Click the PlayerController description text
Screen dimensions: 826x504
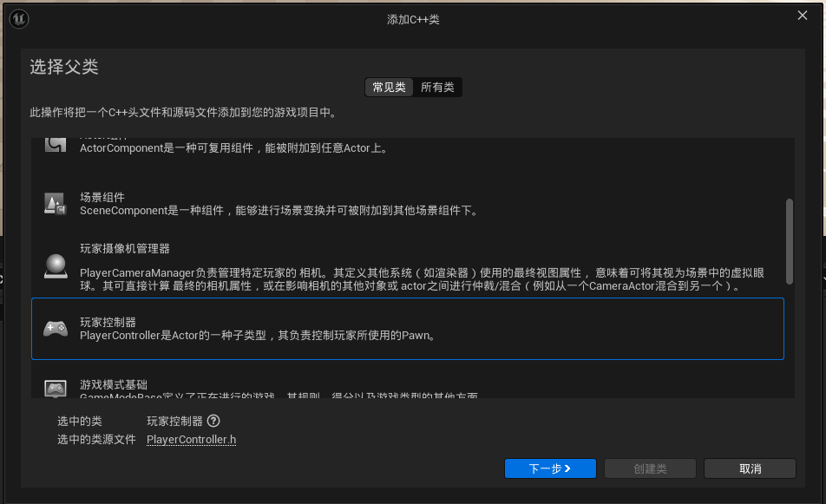[x=259, y=336]
